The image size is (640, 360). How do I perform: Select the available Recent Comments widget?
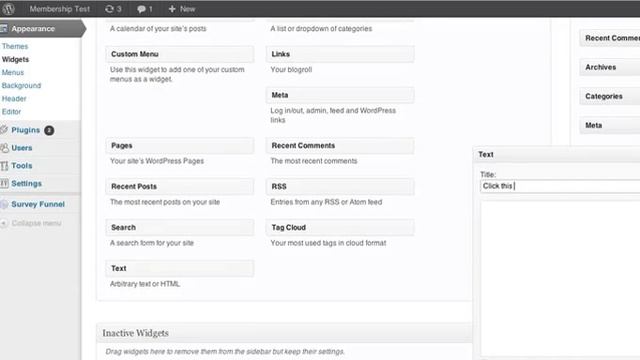[340, 145]
